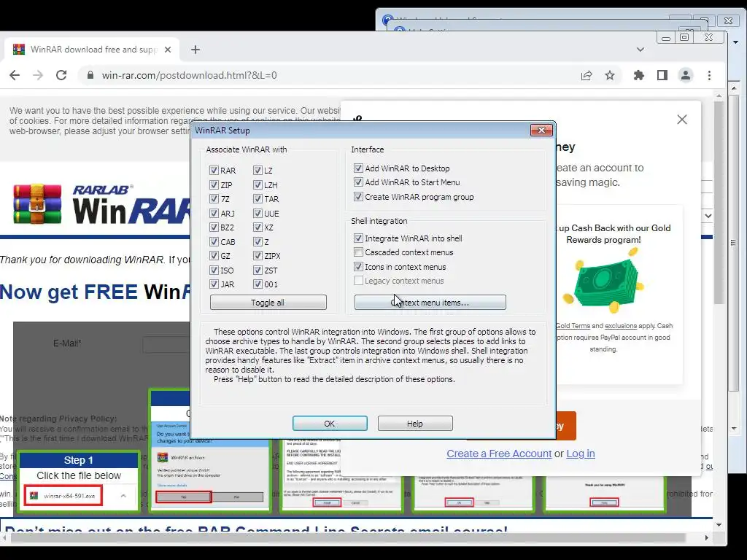747x560 pixels.
Task: Close the WinRAR Setup dialog
Action: (x=541, y=130)
